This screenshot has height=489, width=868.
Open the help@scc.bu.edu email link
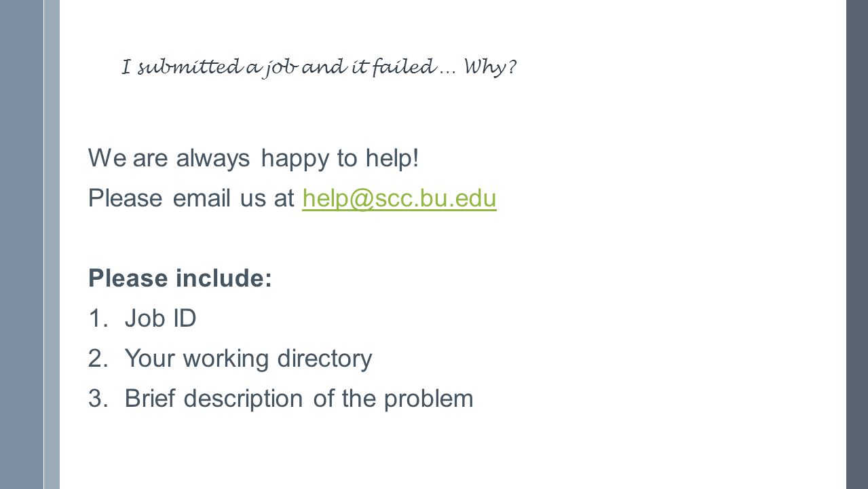400,198
